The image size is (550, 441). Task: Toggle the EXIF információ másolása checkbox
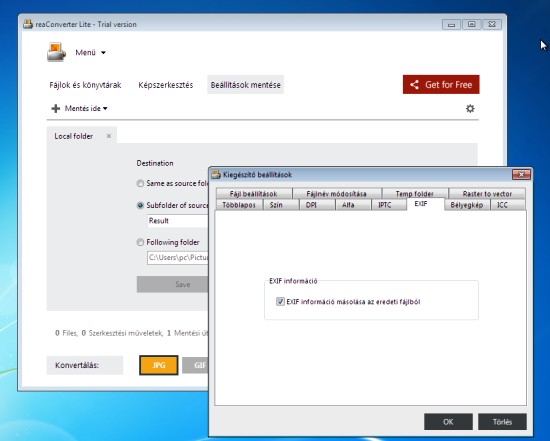[280, 301]
